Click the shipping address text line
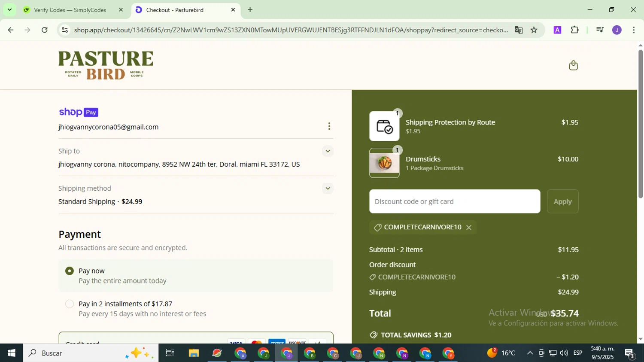This screenshot has width=644, height=362. pyautogui.click(x=179, y=164)
